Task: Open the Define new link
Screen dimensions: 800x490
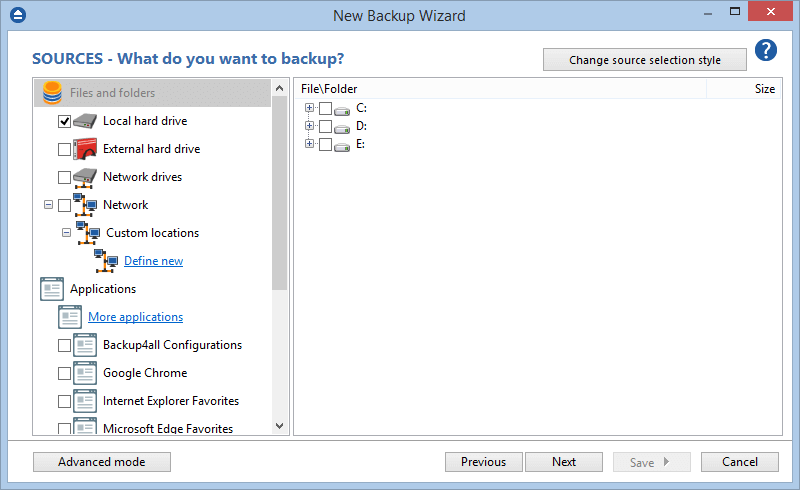Action: tap(154, 261)
